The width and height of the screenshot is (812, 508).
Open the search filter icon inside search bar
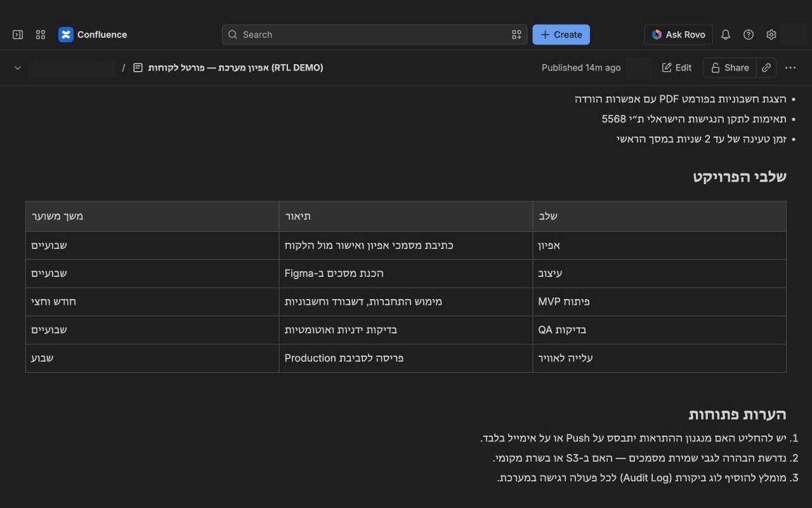(x=516, y=35)
